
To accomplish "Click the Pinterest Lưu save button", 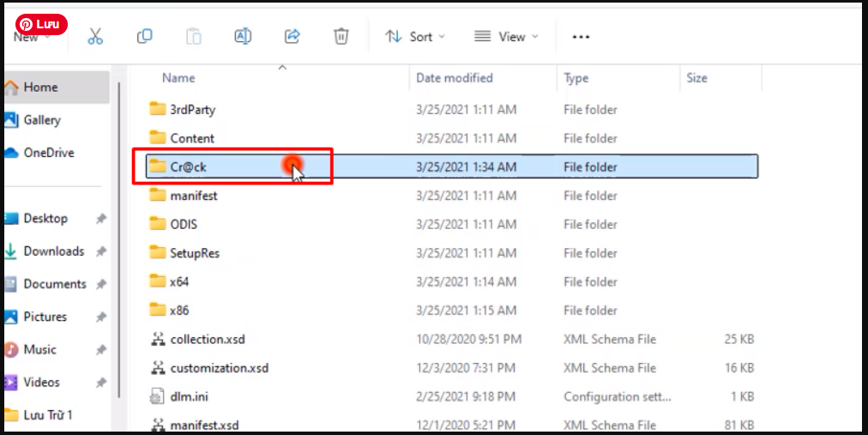I will coord(41,25).
